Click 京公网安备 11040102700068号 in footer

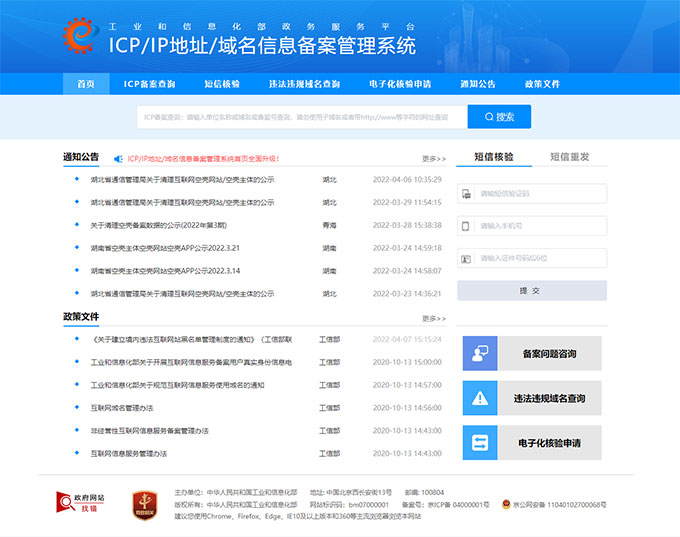(x=559, y=504)
